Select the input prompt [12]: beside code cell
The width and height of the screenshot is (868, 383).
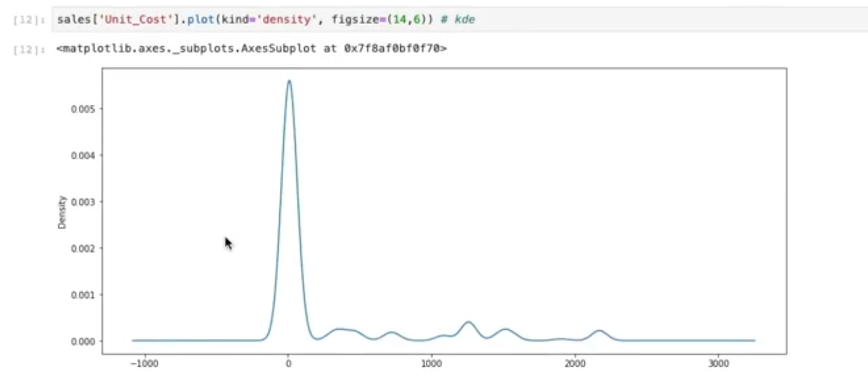29,20
